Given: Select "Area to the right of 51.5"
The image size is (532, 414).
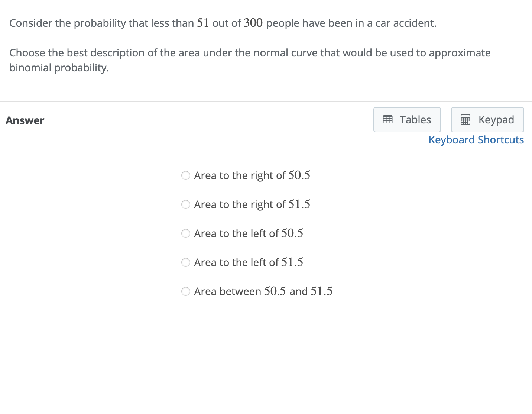Looking at the screenshot, I should click(186, 204).
